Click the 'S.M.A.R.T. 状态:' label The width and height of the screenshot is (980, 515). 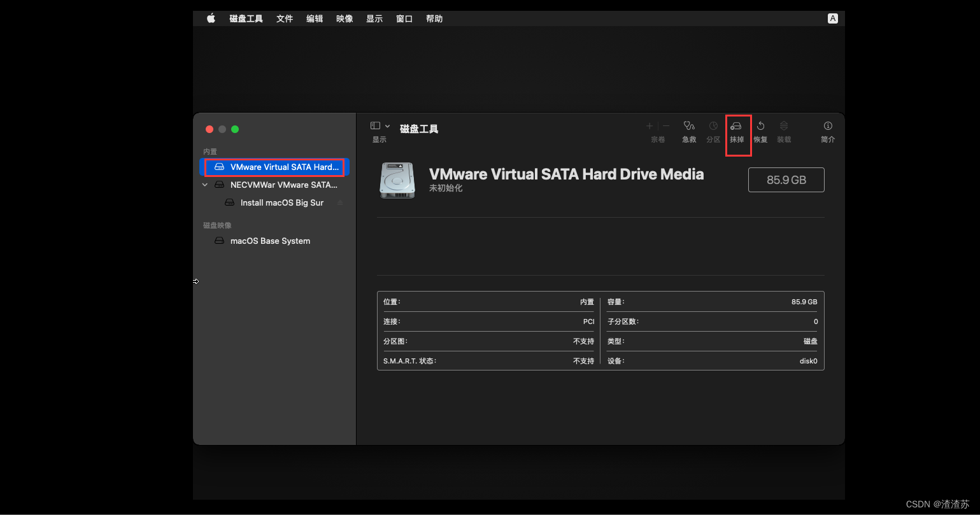coord(409,361)
